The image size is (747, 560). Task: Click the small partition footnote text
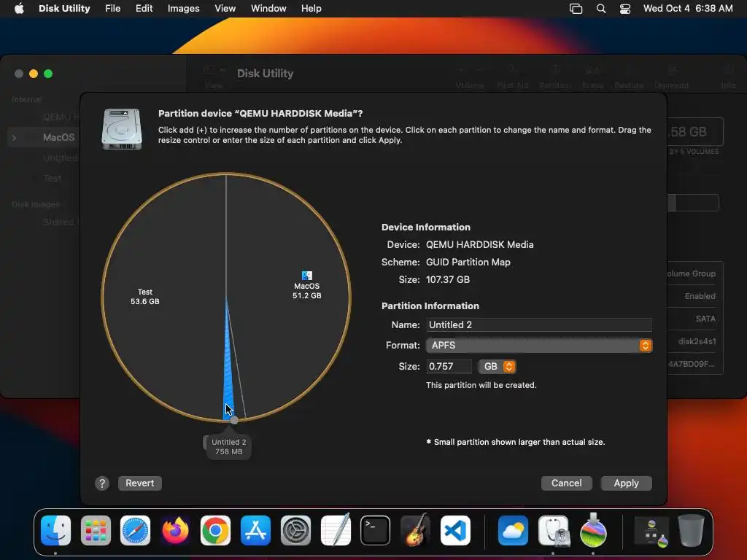516,443
